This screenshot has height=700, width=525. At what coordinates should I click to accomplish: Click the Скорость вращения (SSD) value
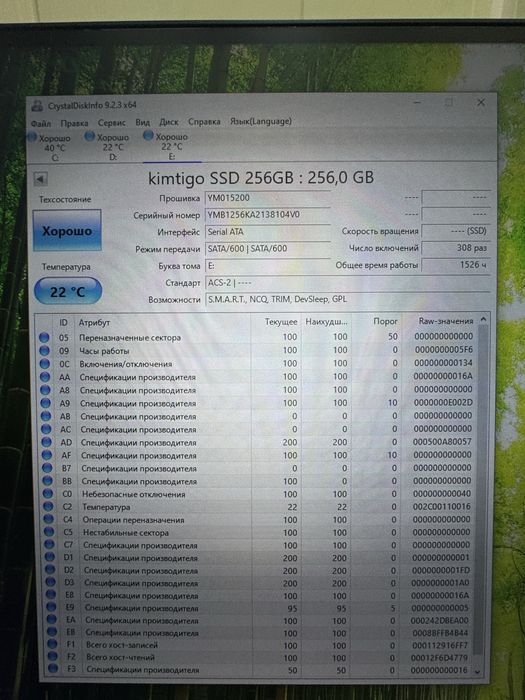click(x=456, y=231)
